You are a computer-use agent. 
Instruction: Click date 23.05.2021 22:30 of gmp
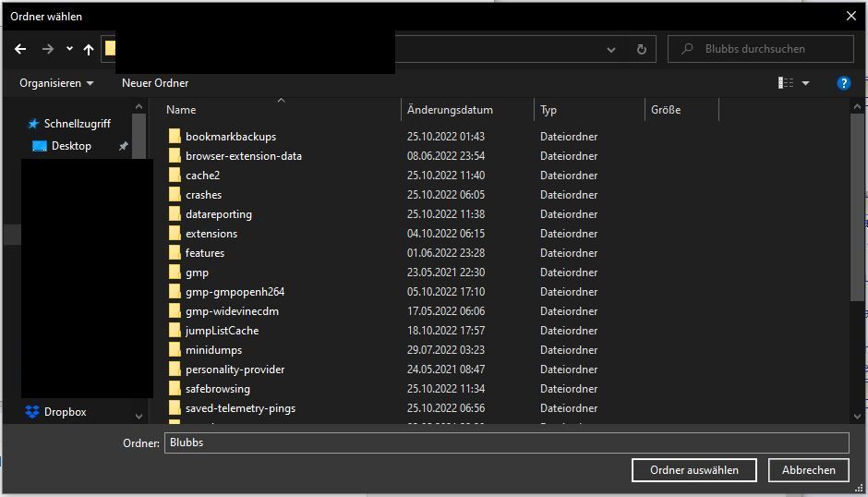(446, 272)
